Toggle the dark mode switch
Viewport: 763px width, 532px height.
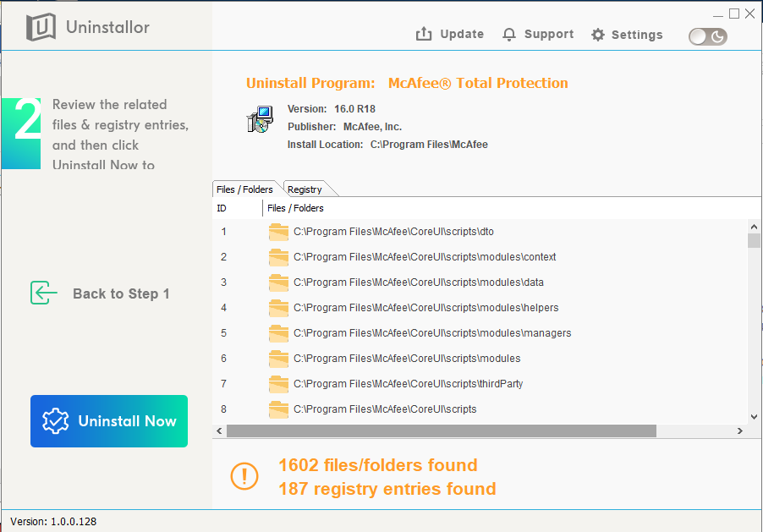pyautogui.click(x=707, y=36)
